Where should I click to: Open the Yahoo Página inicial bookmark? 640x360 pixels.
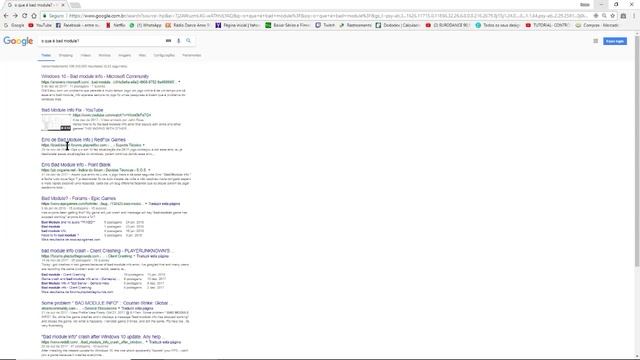coord(238,25)
